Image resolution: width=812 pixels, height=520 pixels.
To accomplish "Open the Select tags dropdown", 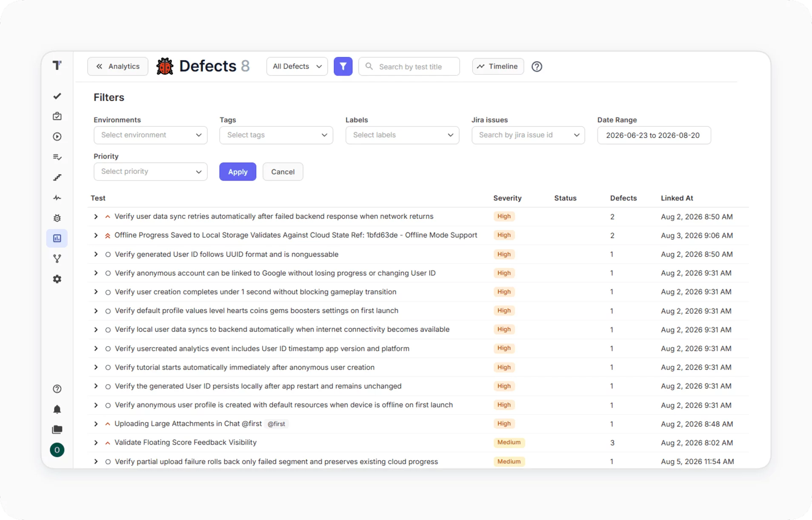I will [x=276, y=135].
